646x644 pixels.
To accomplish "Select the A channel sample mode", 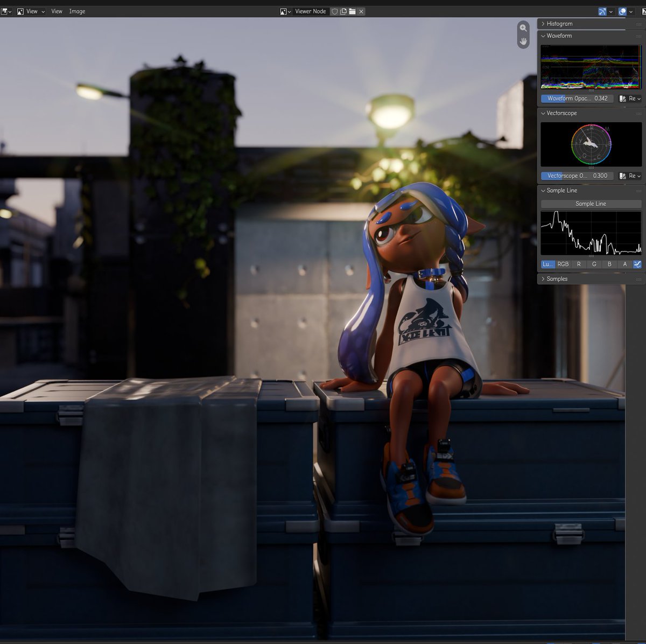I will point(624,264).
